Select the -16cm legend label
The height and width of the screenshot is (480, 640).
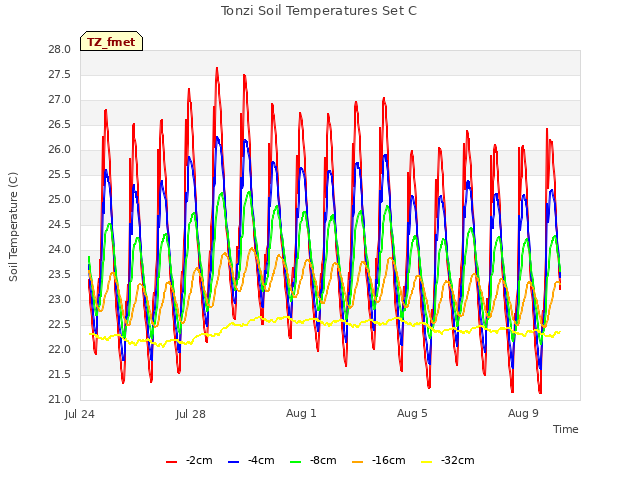tap(389, 460)
